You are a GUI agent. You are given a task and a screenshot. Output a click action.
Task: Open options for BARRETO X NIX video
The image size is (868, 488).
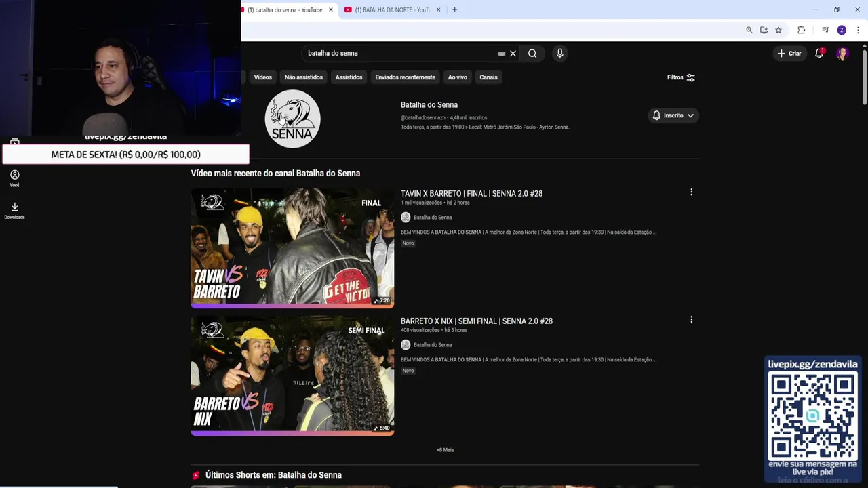point(691,320)
